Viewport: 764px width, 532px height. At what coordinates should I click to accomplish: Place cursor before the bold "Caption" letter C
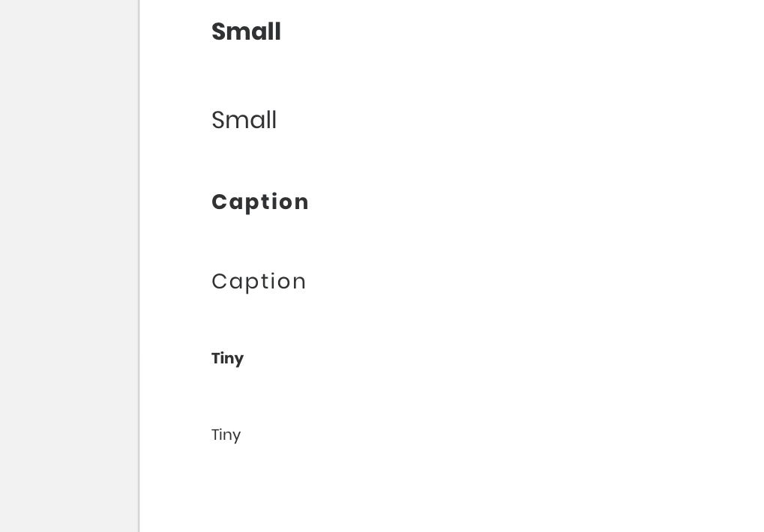coord(211,202)
